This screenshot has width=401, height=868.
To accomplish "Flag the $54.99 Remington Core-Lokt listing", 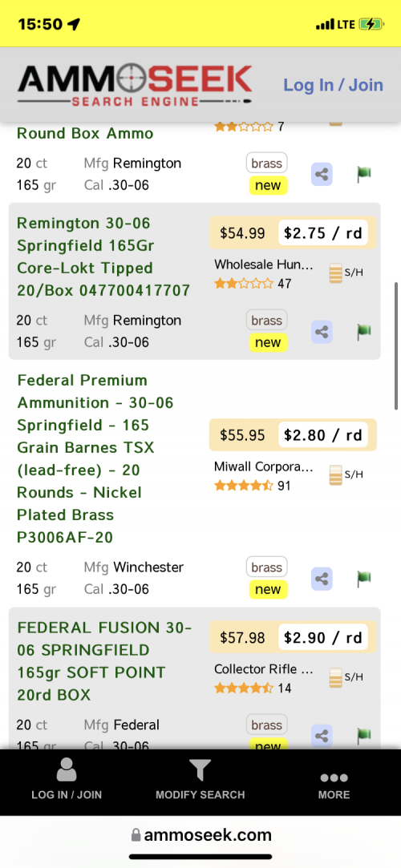I will tap(364, 332).
